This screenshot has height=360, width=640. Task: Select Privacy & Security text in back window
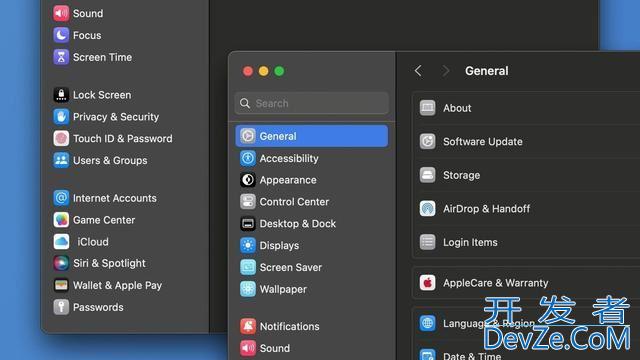pyautogui.click(x=116, y=117)
